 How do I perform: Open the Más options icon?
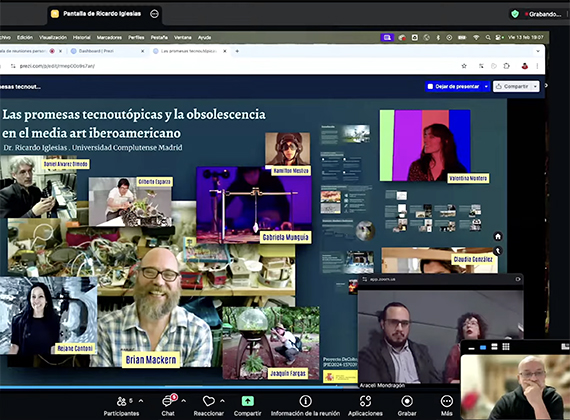click(x=446, y=401)
